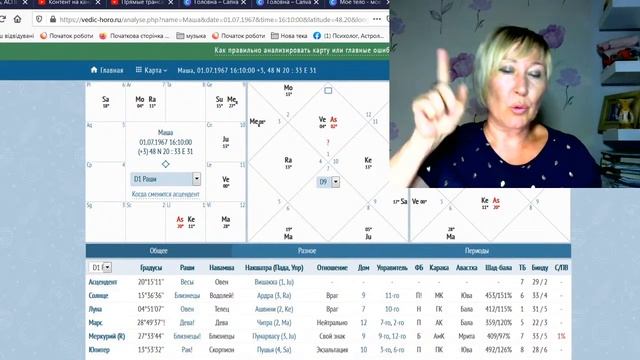Close the 'Прямые транс...' YouTube tab
Image resolution: width=640 pixels, height=360 pixels.
click(171, 2)
